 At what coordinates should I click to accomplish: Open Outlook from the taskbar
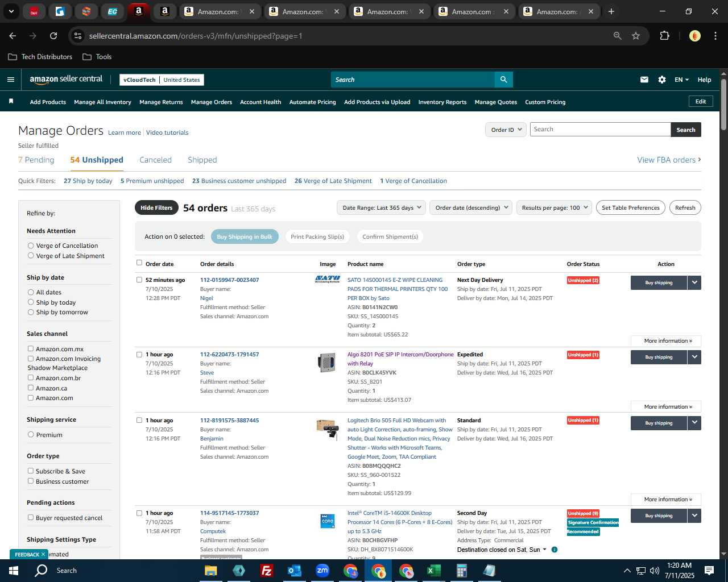[294, 571]
